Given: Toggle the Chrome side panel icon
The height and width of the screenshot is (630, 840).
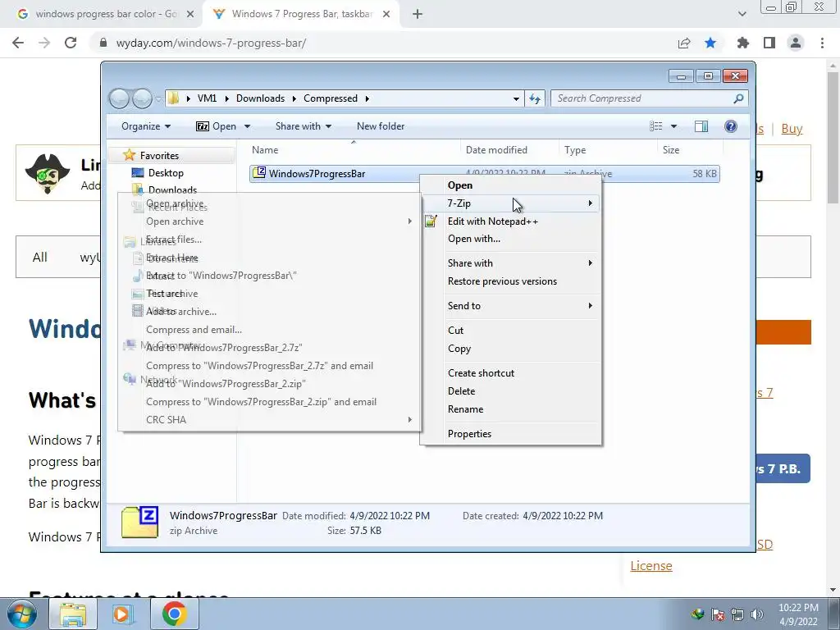Looking at the screenshot, I should point(769,43).
